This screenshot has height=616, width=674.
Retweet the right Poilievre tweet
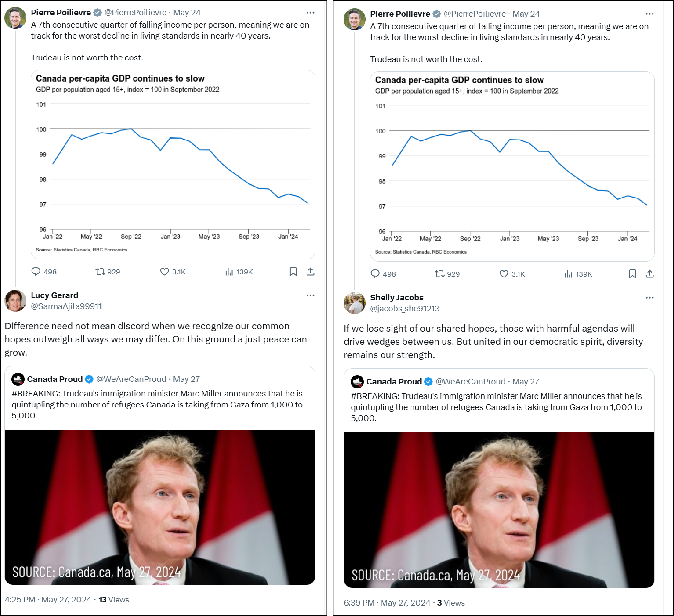tap(440, 274)
